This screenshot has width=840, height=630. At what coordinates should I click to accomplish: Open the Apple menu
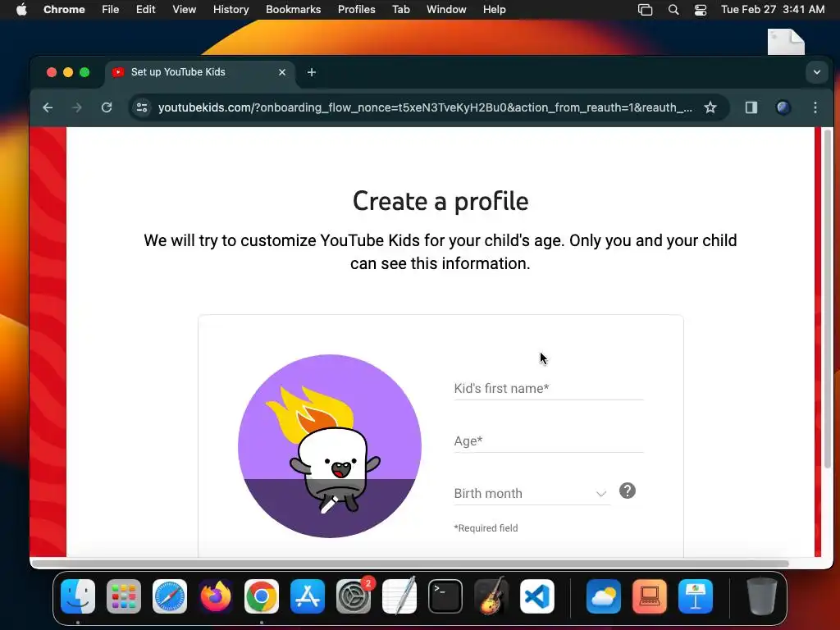pos(21,10)
